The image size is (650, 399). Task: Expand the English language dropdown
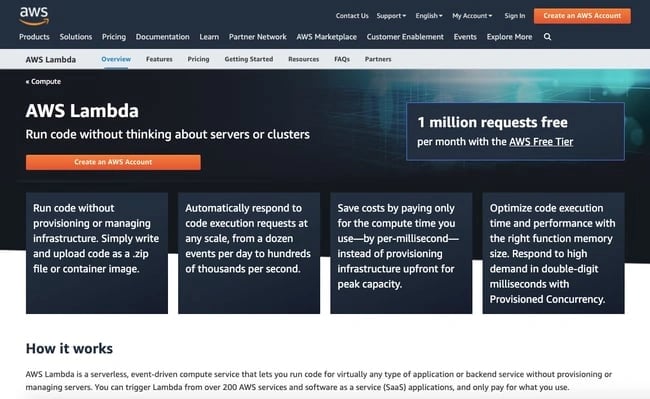click(429, 16)
